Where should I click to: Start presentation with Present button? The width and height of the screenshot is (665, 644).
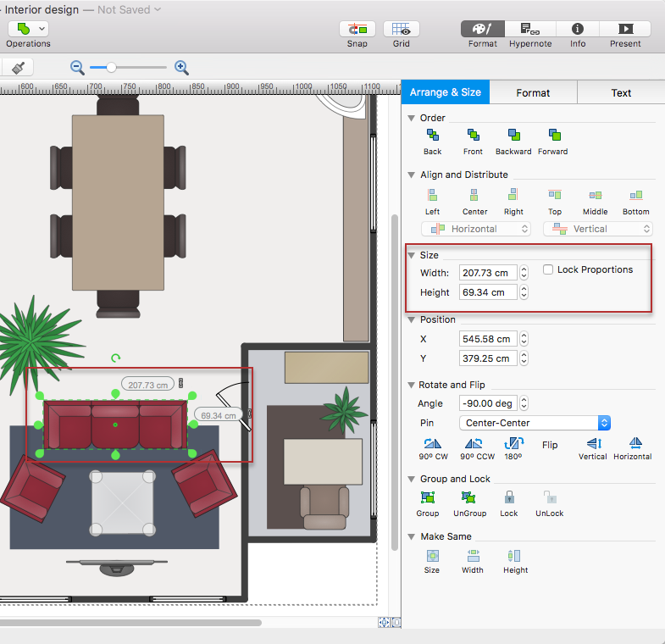click(x=625, y=29)
